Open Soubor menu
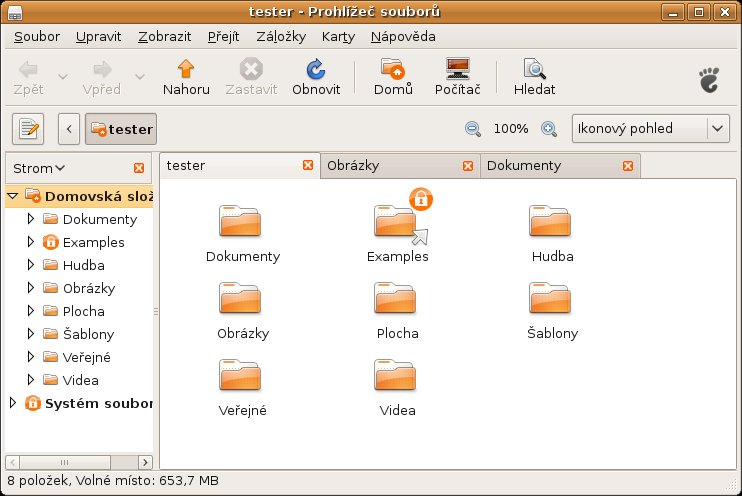 coord(37,36)
